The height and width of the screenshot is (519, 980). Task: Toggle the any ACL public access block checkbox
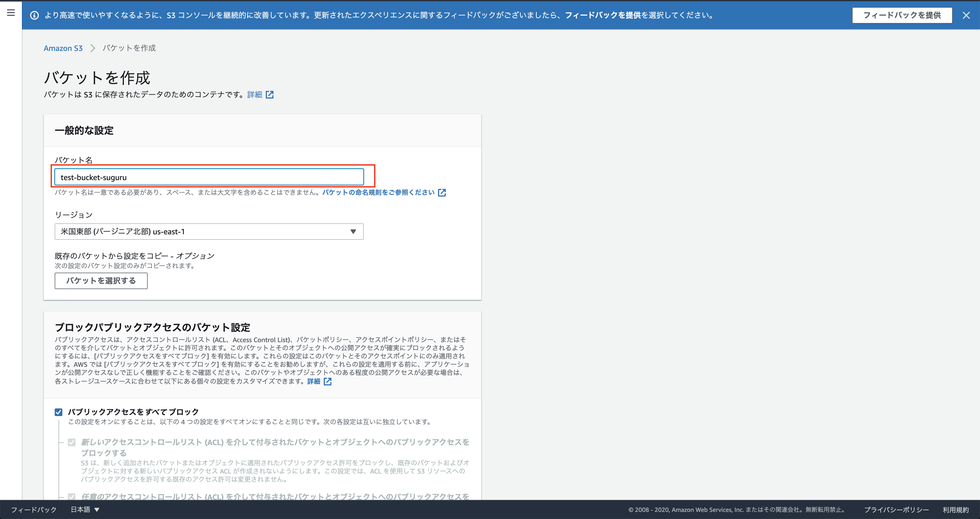tap(72, 497)
